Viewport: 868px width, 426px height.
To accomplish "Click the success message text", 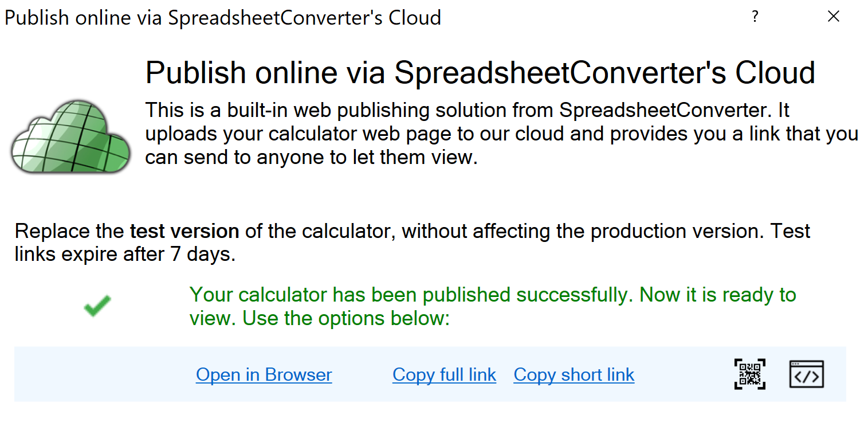I will point(493,306).
